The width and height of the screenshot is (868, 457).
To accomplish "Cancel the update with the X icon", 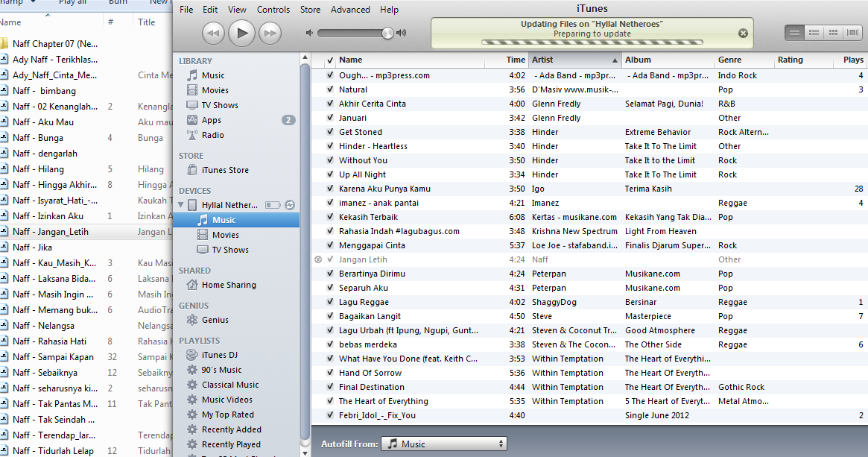I will [743, 34].
